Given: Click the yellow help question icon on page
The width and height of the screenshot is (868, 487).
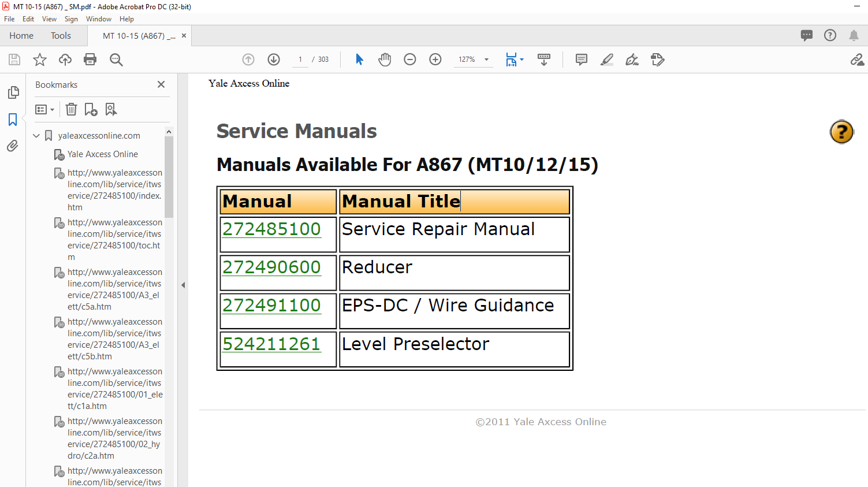Looking at the screenshot, I should [841, 132].
